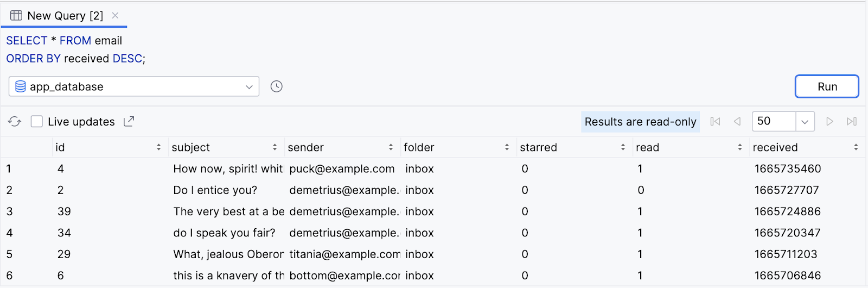Go to the first results page

pos(716,122)
